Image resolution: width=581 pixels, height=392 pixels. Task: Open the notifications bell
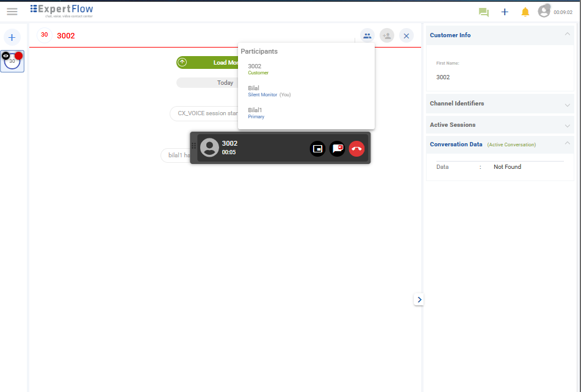(525, 12)
